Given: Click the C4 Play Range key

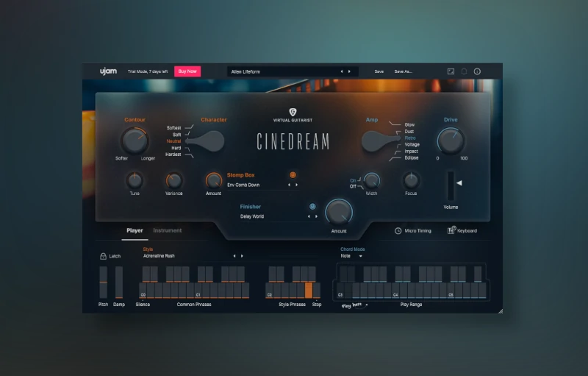Looking at the screenshot, I should (395, 291).
